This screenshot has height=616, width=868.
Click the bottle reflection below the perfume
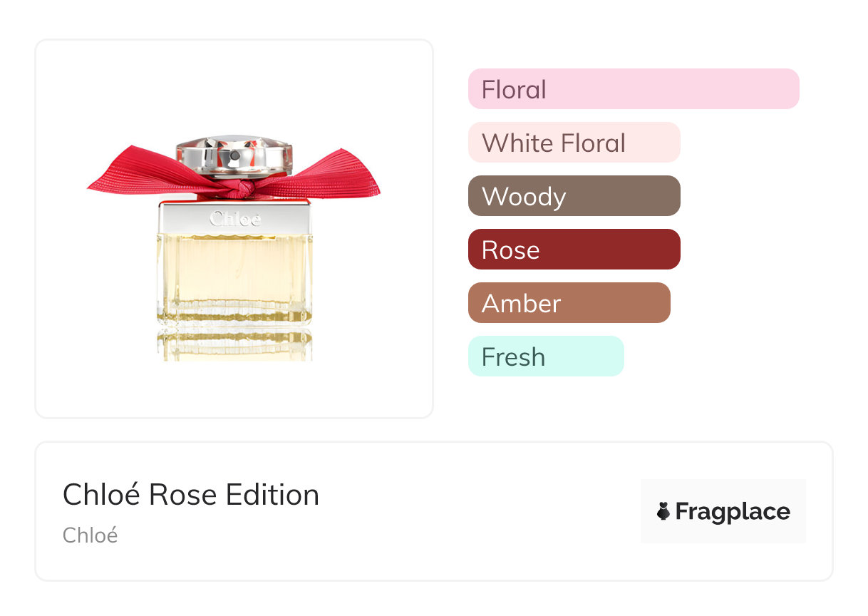point(234,347)
